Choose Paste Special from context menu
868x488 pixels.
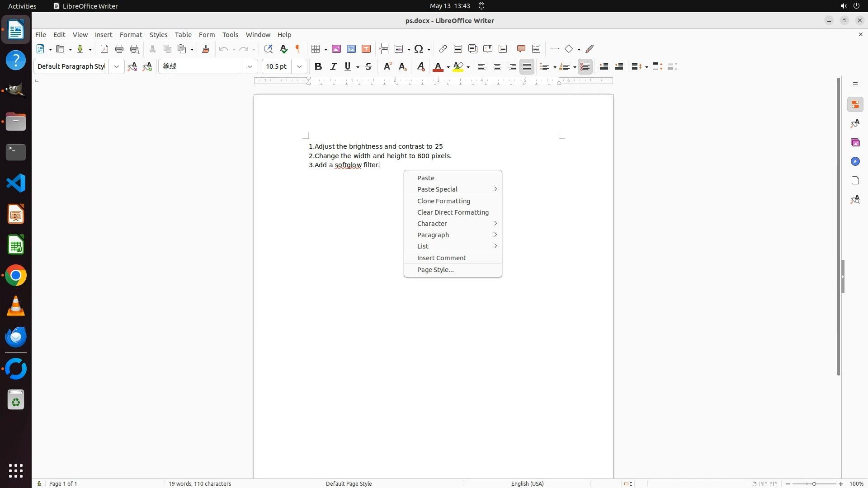[x=437, y=189]
